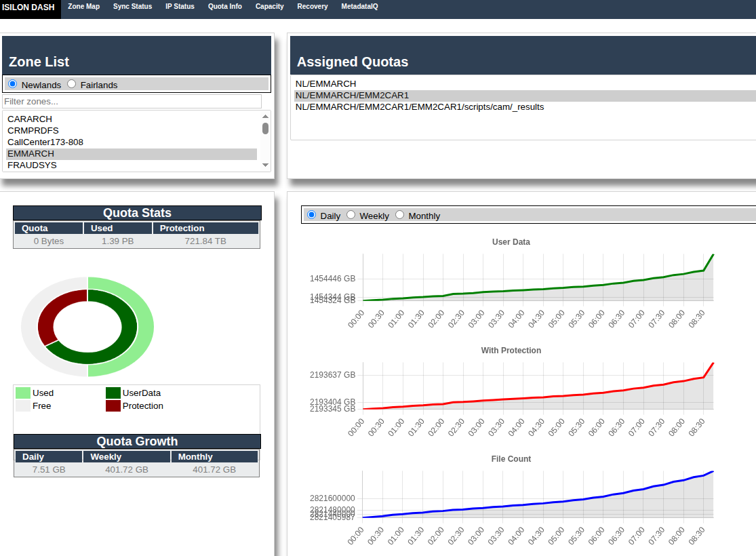Screen dimensions: 756x556
Task: Open the IP Status tab
Action: click(180, 6)
